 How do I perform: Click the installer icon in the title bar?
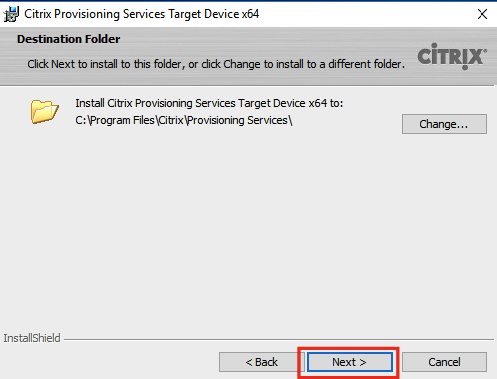pyautogui.click(x=11, y=14)
